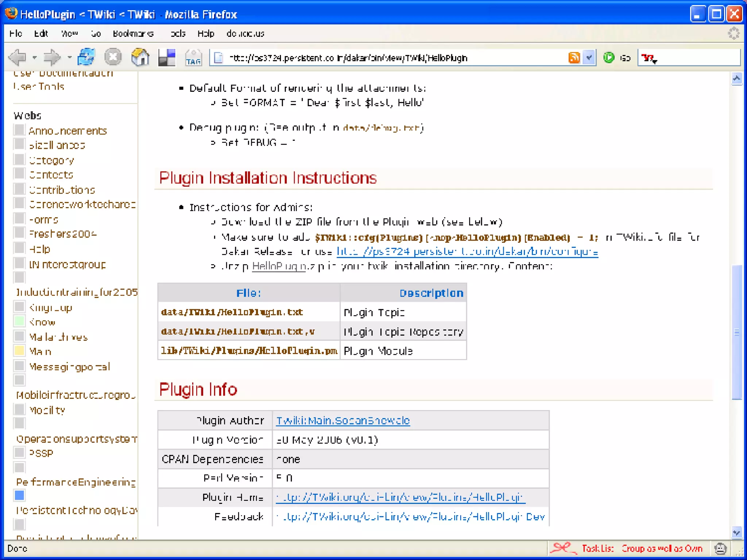Click the Back navigation arrow
747x560 pixels.
[x=18, y=57]
